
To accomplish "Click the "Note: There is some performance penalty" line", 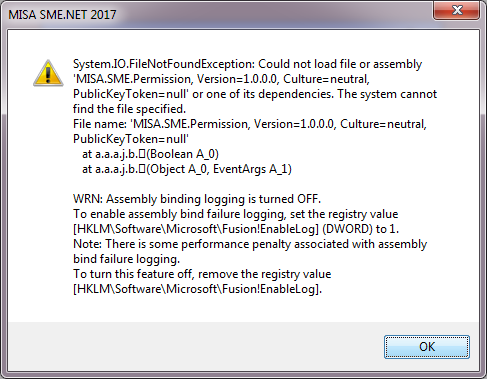I will (250, 244).
